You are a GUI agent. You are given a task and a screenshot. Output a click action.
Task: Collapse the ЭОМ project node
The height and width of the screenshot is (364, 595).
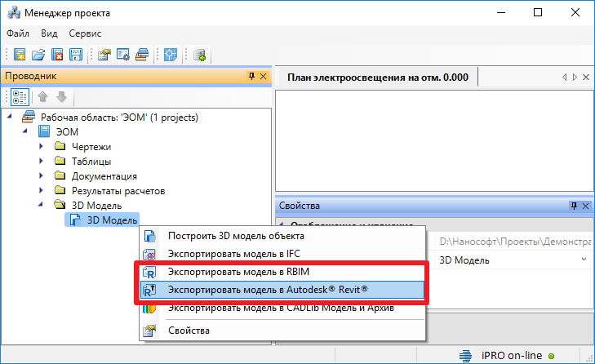coord(27,132)
